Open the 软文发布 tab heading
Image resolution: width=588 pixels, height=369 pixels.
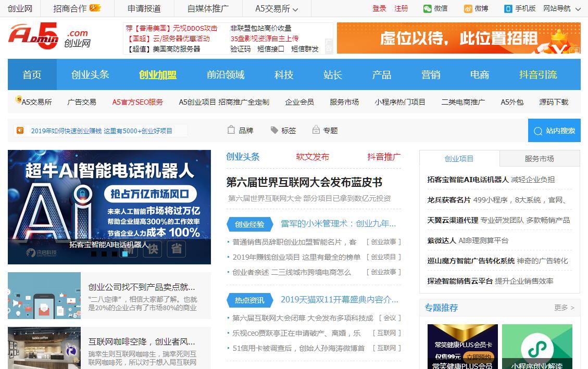point(312,157)
